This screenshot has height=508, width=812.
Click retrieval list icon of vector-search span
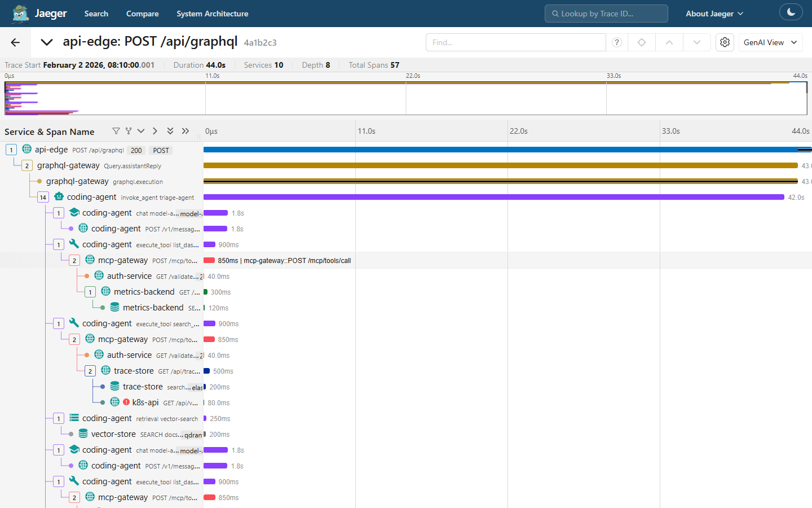[74, 418]
